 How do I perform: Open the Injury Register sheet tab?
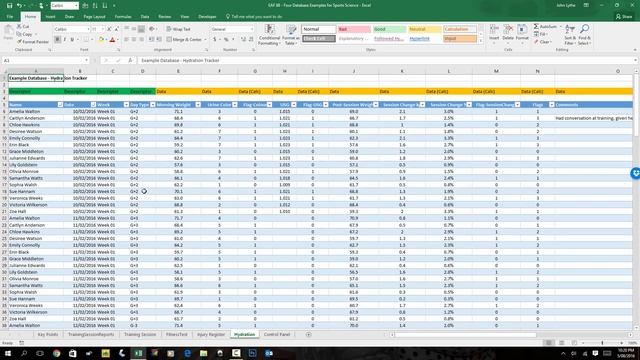[211, 335]
